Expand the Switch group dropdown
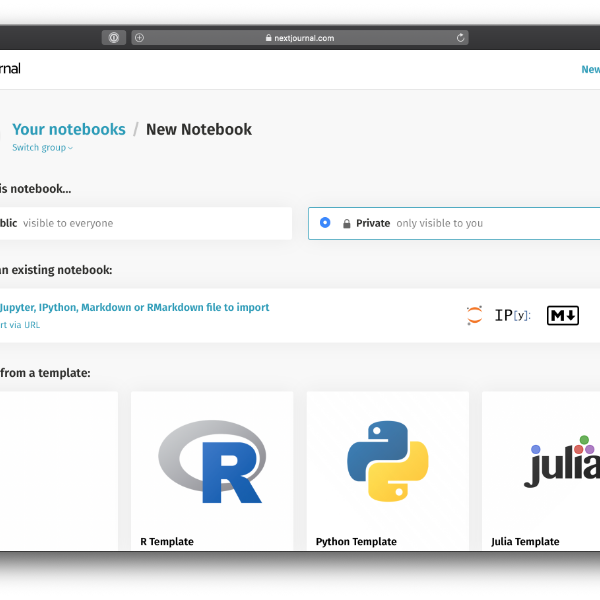The width and height of the screenshot is (600, 600). point(42,148)
